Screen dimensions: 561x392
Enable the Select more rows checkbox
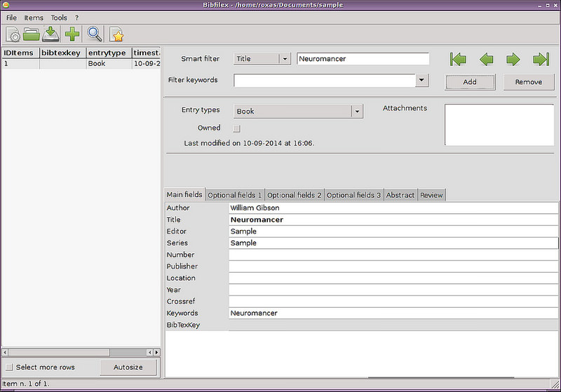[9, 367]
